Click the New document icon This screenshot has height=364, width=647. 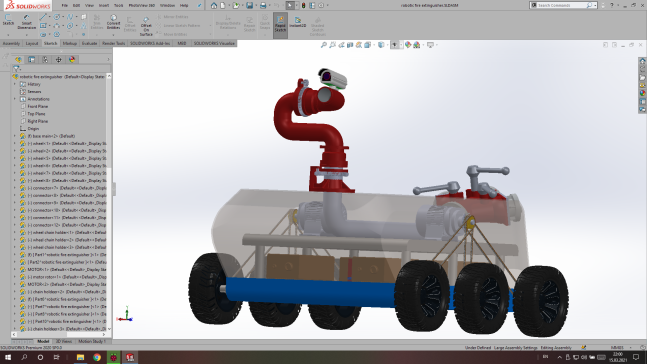tap(223, 5)
